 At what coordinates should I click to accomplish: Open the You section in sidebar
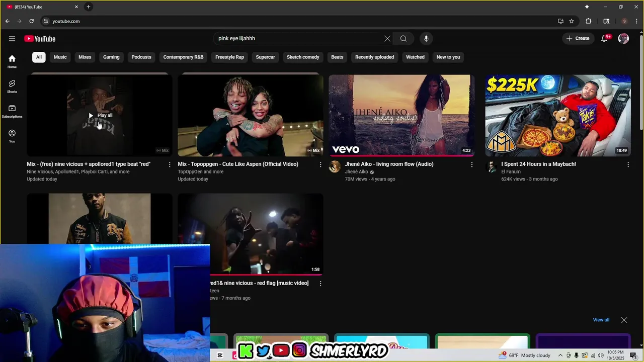click(x=12, y=136)
